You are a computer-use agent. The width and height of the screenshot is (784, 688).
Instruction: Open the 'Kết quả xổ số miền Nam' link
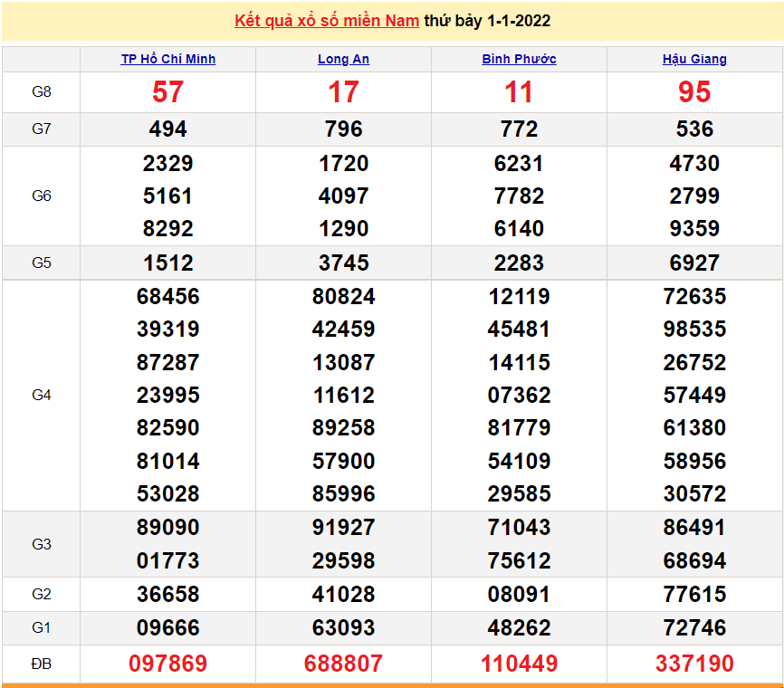click(x=327, y=21)
